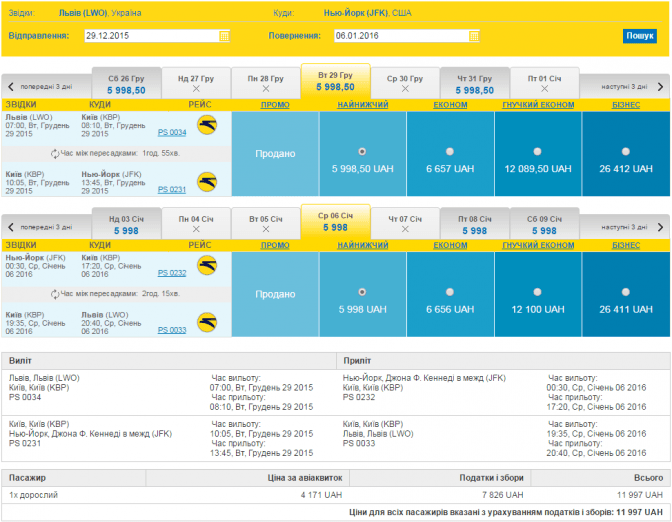Select the Вт 29 Гру date tab
672x522 pixels.
336,81
